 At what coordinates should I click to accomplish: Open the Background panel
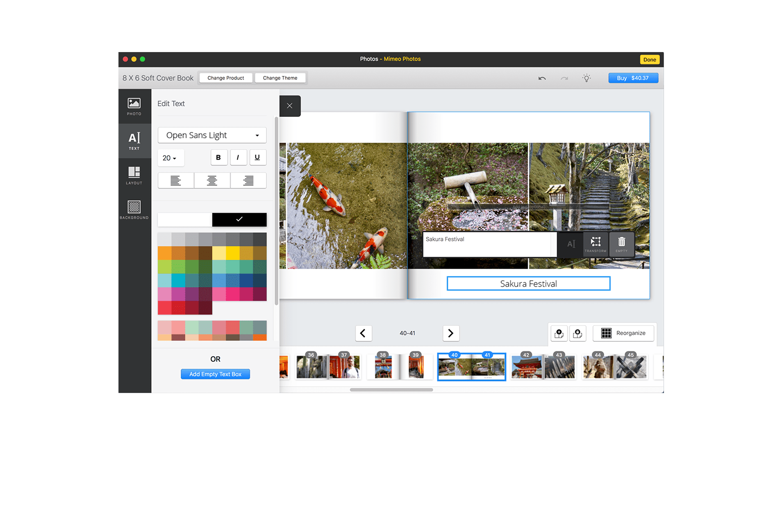pyautogui.click(x=134, y=210)
